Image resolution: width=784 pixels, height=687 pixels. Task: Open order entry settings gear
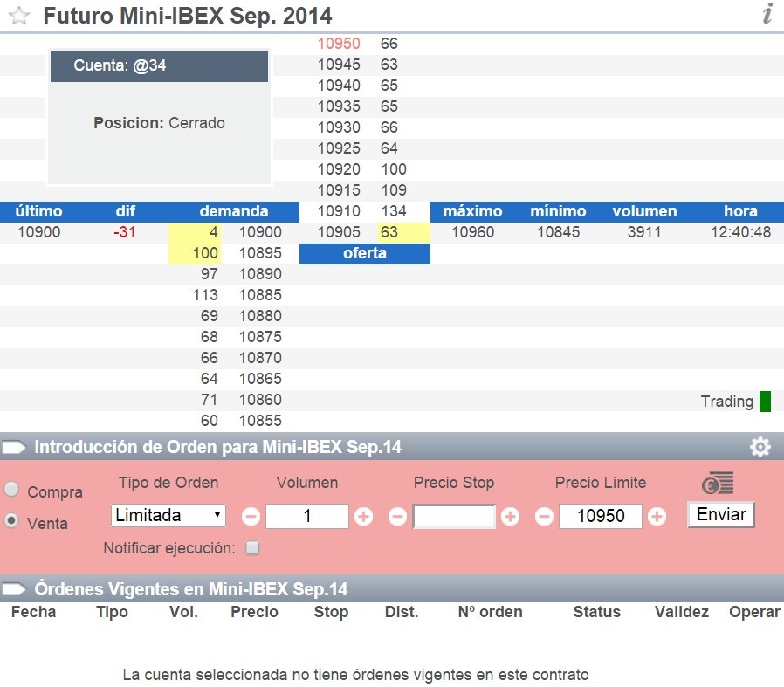(x=760, y=447)
